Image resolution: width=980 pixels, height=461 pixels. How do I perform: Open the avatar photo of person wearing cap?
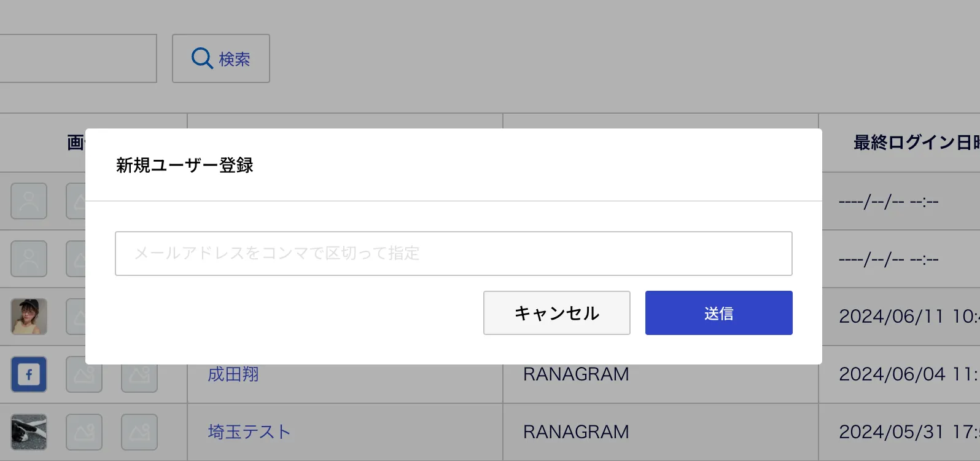coord(29,317)
